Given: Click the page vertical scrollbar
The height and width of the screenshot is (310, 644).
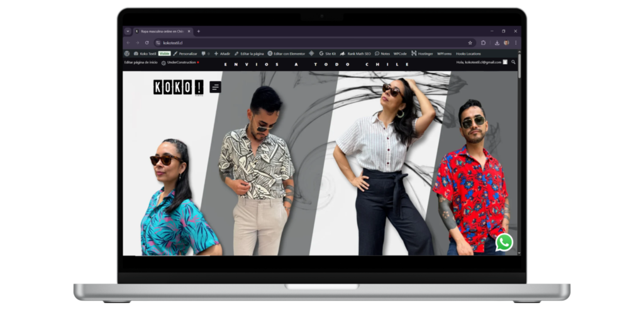Looking at the screenshot, I should (x=519, y=157).
